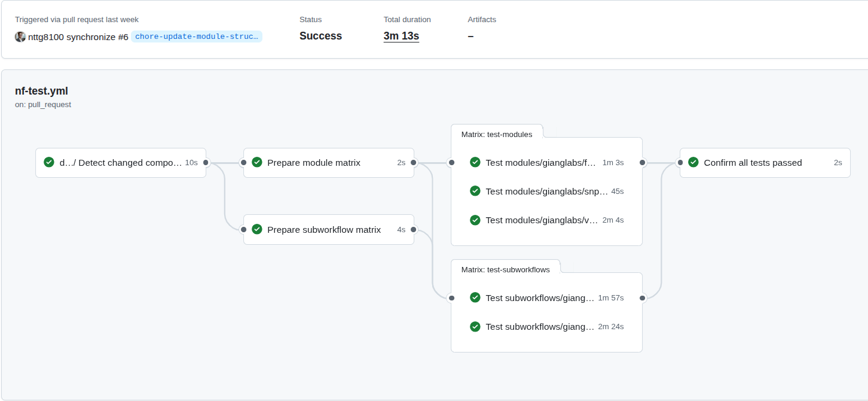The width and height of the screenshot is (868, 401).
Task: Open Test modules/gianglabs/v… job
Action: 546,220
